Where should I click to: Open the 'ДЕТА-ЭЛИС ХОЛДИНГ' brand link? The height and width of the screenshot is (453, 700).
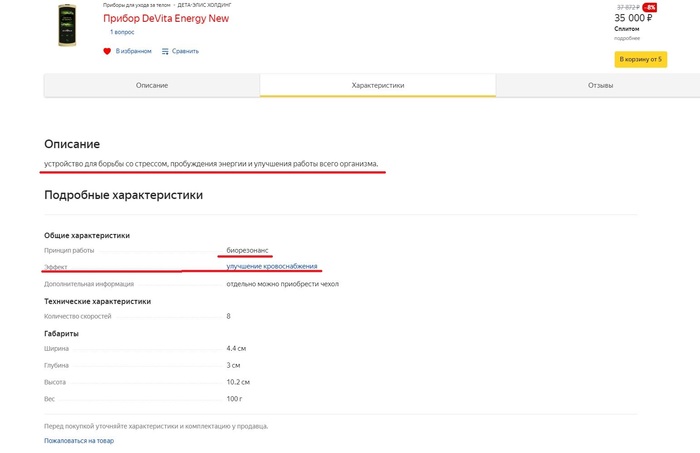point(207,5)
